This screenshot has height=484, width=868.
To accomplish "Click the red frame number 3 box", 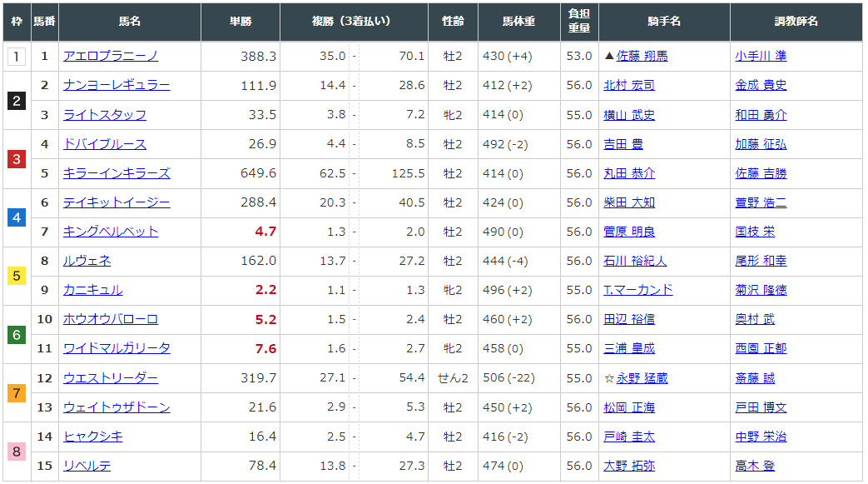I will click(17, 159).
